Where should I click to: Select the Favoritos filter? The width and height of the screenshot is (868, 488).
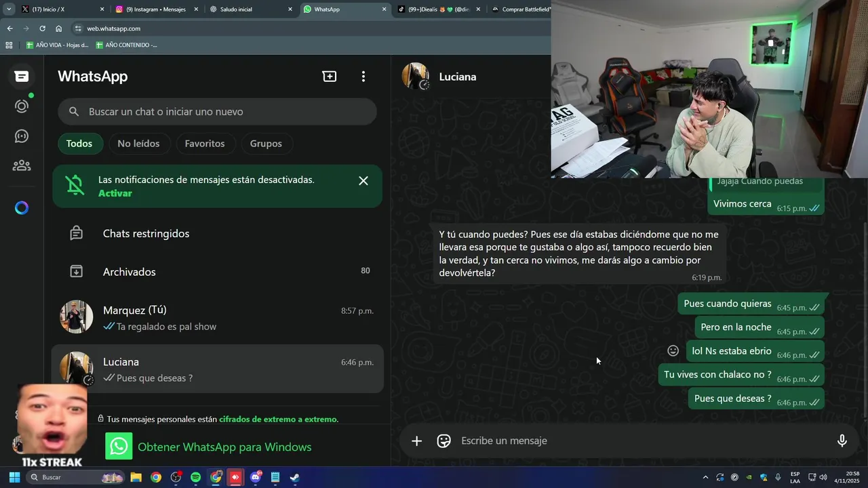click(205, 144)
